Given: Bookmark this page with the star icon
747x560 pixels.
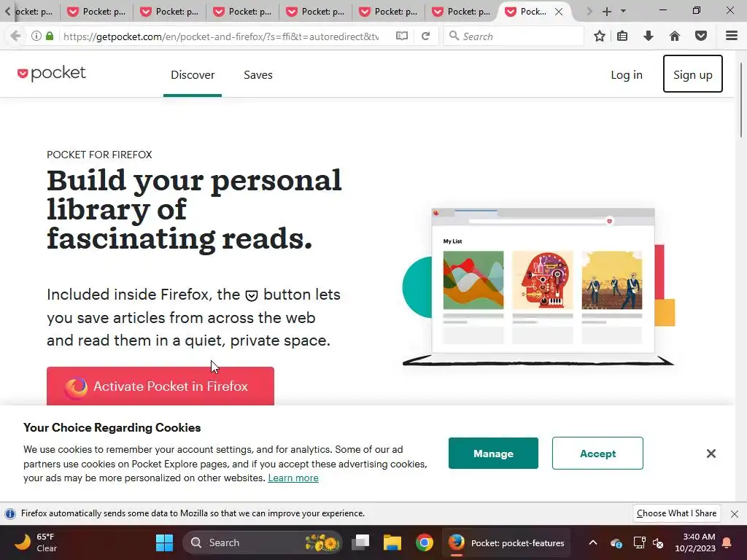Looking at the screenshot, I should coord(600,36).
